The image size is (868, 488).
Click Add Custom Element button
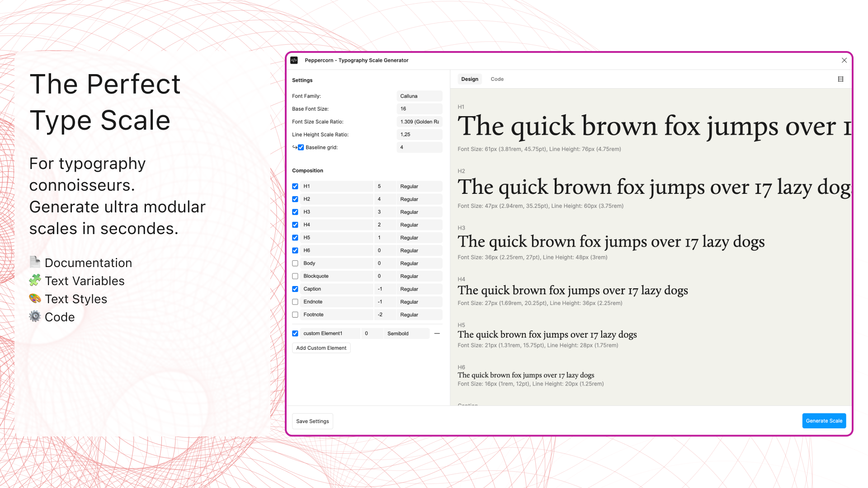321,348
